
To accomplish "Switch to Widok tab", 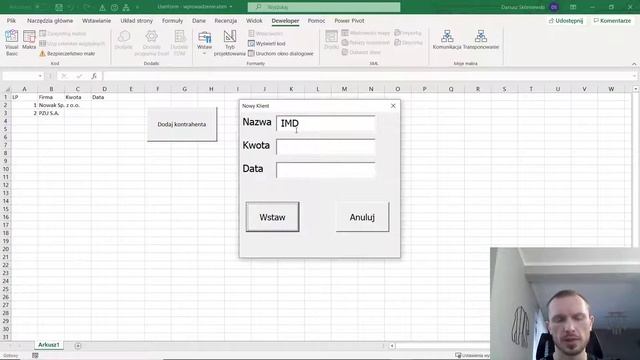I will point(254,20).
